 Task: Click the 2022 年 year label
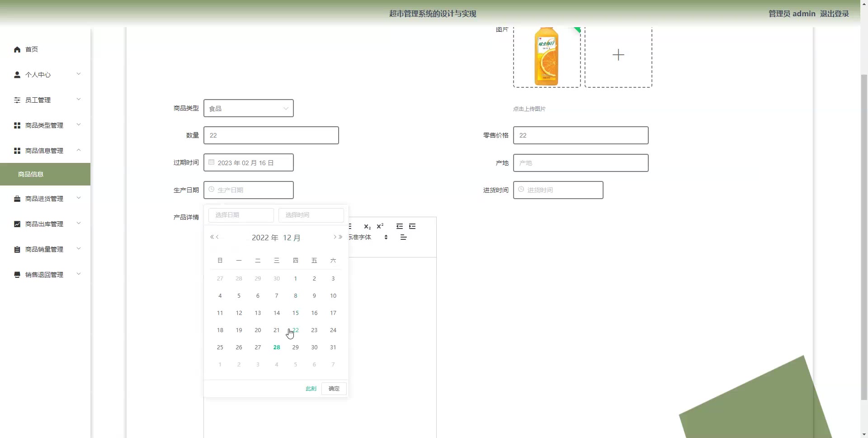pos(265,238)
